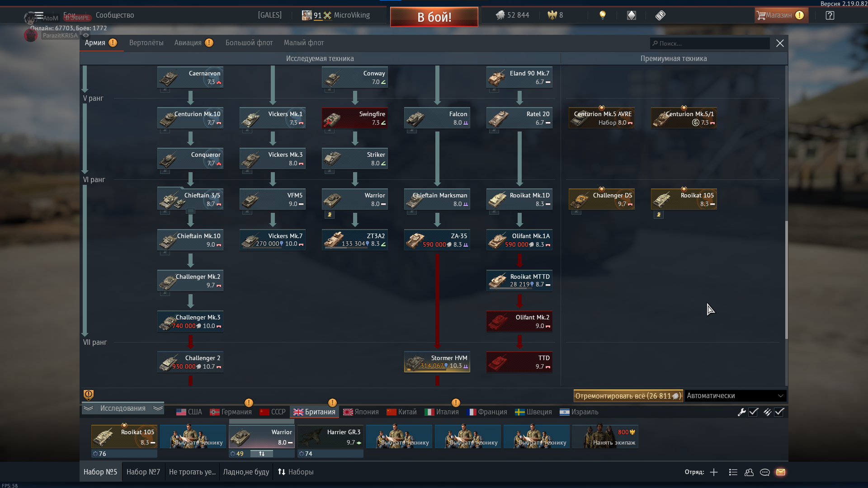The height and width of the screenshot is (488, 868).
Task: Open the battle pass ticket icon
Action: tap(660, 15)
